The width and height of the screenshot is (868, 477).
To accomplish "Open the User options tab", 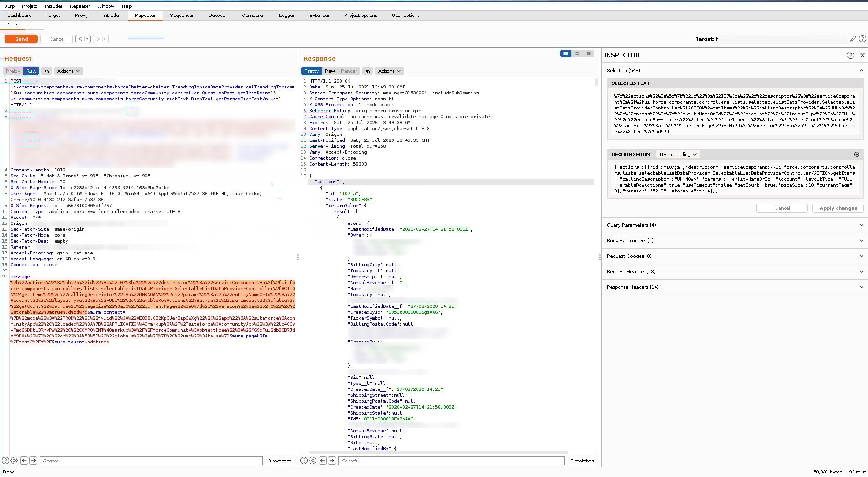I will click(x=405, y=16).
